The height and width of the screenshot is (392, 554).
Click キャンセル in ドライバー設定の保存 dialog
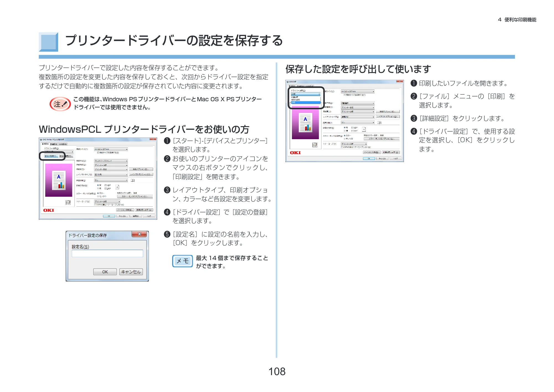(x=131, y=272)
